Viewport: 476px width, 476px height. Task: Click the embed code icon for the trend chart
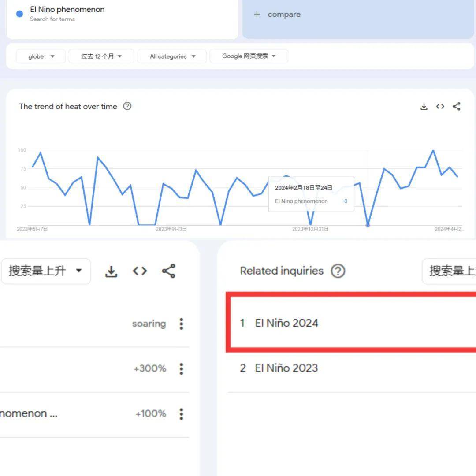point(440,106)
